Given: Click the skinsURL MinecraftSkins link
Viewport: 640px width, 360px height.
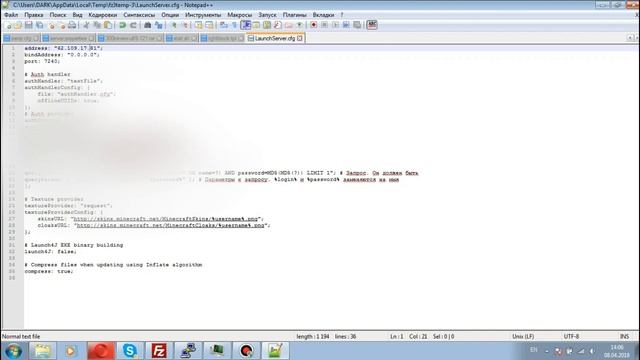Looking at the screenshot, I should (x=166, y=219).
